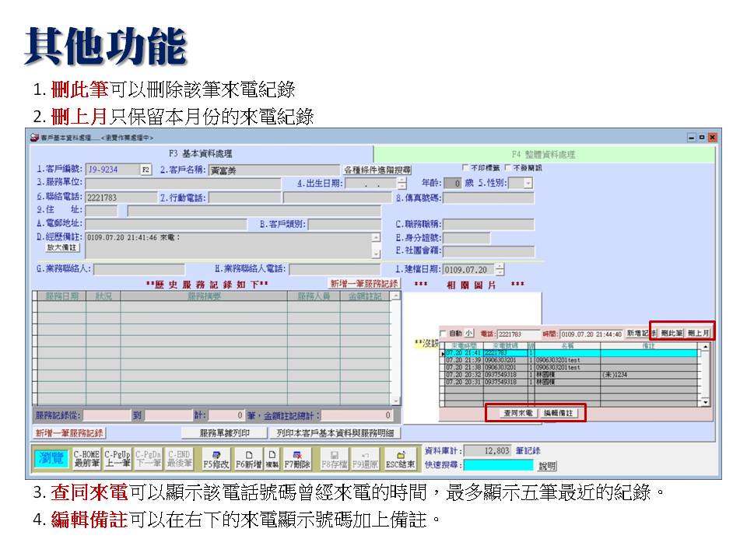
Task: Enable the 不發簡訊 checkbox
Action: click(508, 167)
